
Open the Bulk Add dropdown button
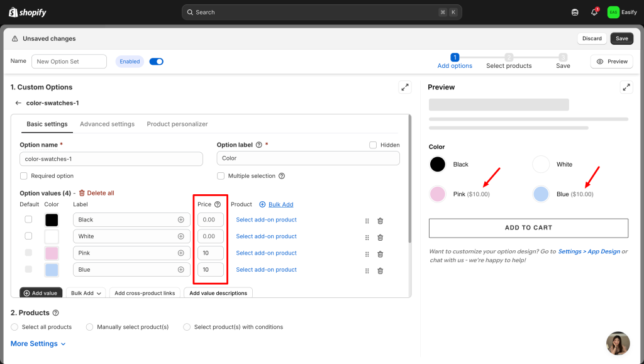[86, 293]
